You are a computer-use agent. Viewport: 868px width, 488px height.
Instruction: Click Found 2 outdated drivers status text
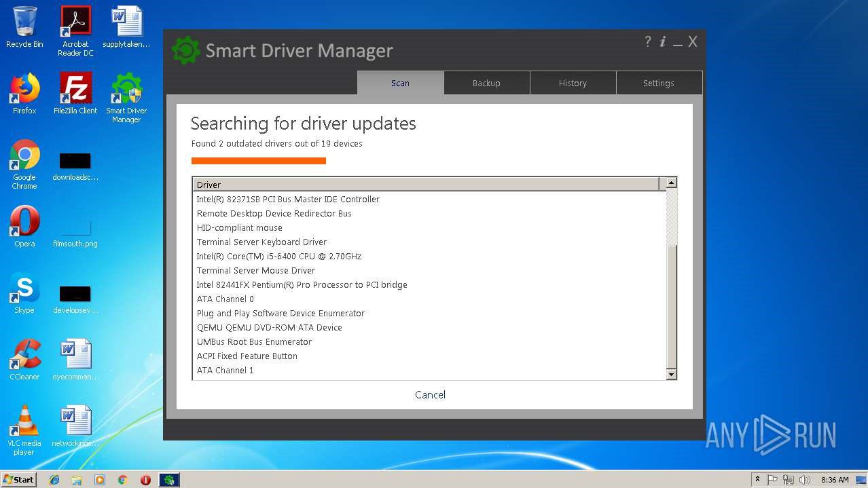tap(276, 143)
